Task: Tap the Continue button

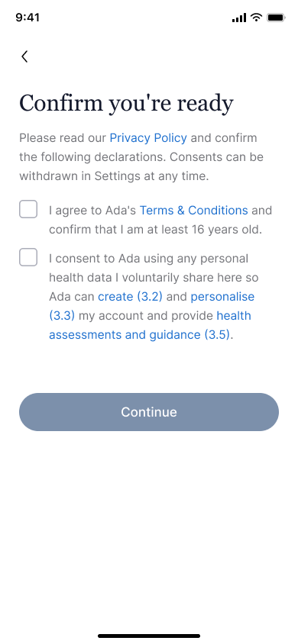Action: (149, 412)
